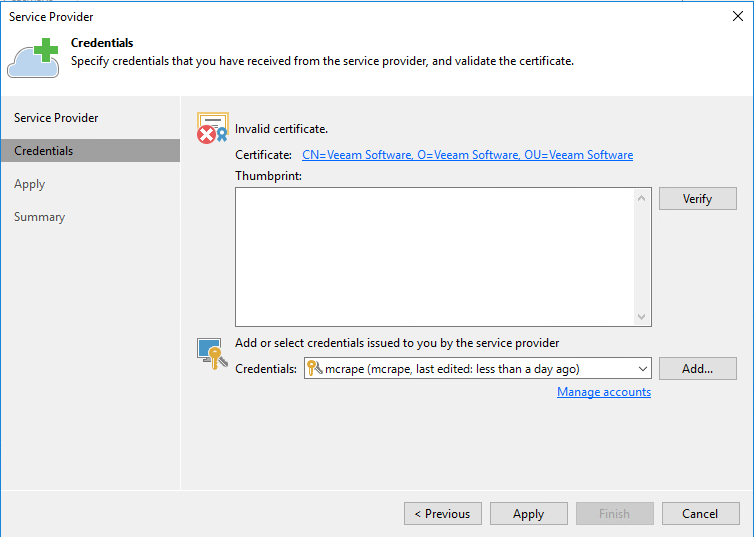Go to the Service Provider step
The height and width of the screenshot is (537, 754).
56,118
